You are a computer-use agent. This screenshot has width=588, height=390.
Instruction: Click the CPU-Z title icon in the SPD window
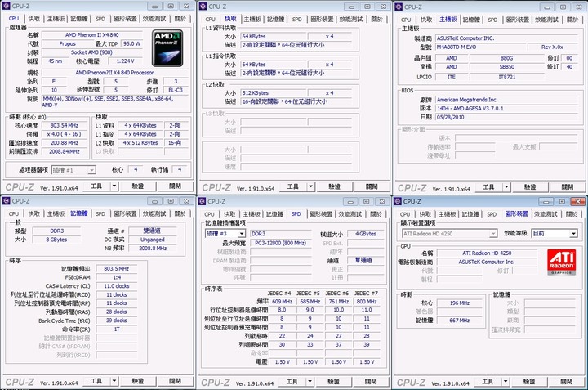coord(203,201)
